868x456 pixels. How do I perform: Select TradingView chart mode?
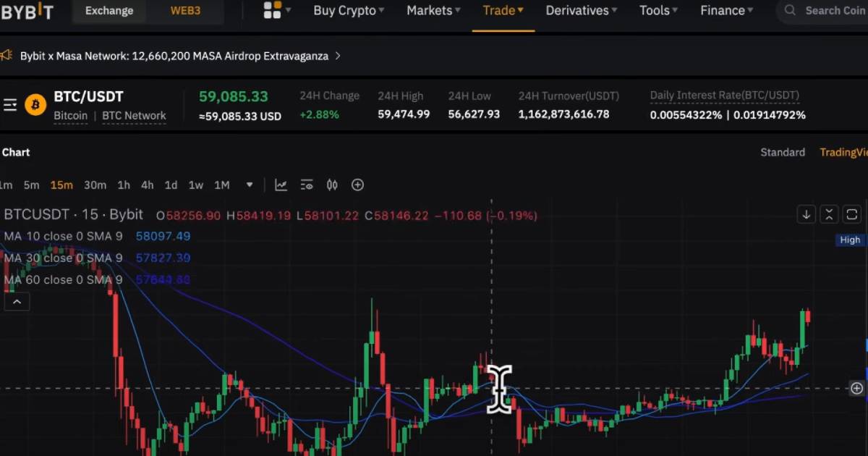coord(843,152)
